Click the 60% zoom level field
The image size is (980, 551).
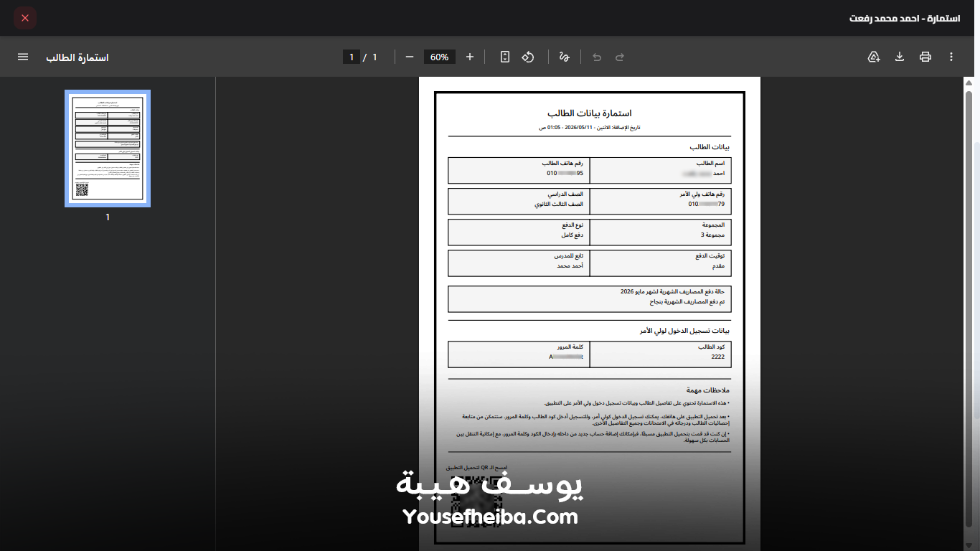coord(440,57)
